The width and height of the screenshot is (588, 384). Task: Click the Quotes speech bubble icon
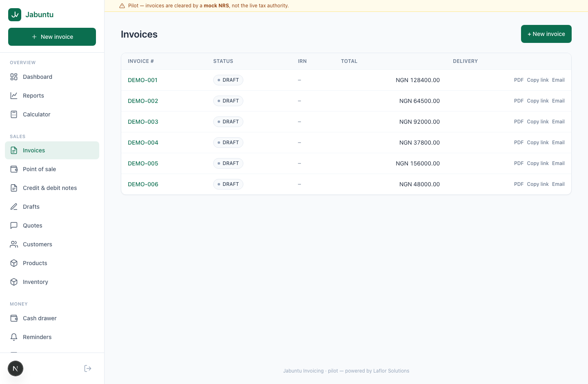click(14, 225)
